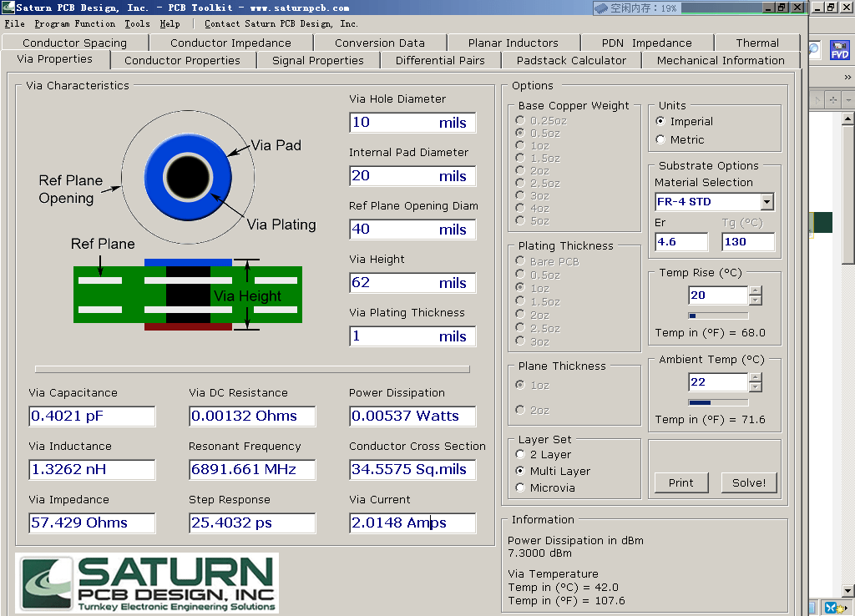
Task: Switch to the Padstack Calculator tab
Action: 571,60
